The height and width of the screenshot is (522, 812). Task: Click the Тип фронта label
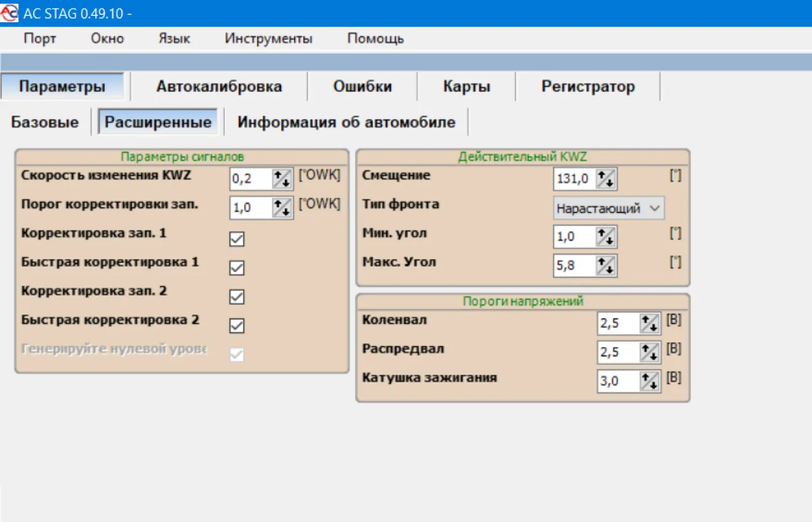point(400,204)
